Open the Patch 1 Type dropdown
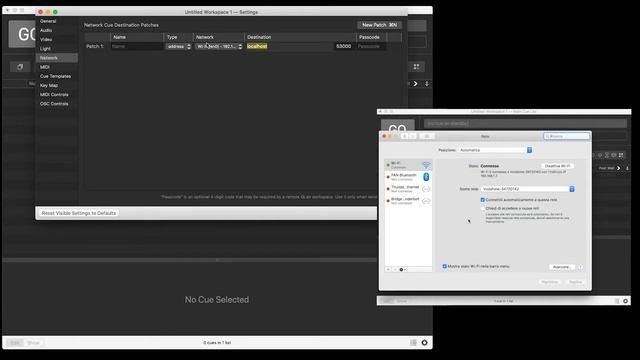Image resolution: width=640 pixels, height=360 pixels. (178, 47)
